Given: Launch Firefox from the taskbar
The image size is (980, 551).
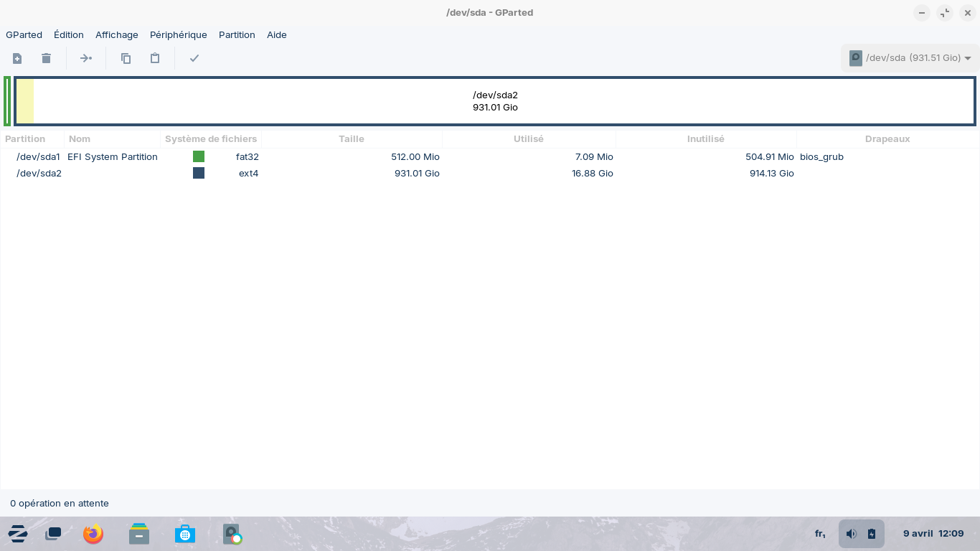Looking at the screenshot, I should point(93,534).
